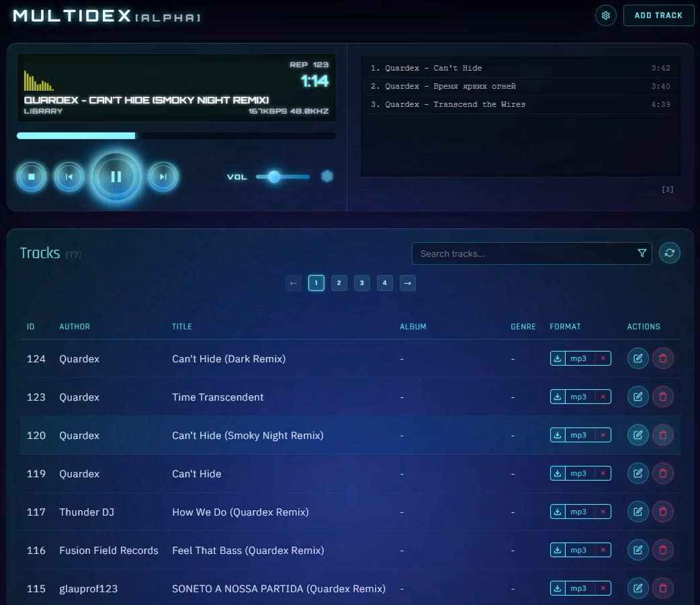The image size is (700, 605).
Task: Open the mp3 format selector for Time Transcendent
Action: 580,397
